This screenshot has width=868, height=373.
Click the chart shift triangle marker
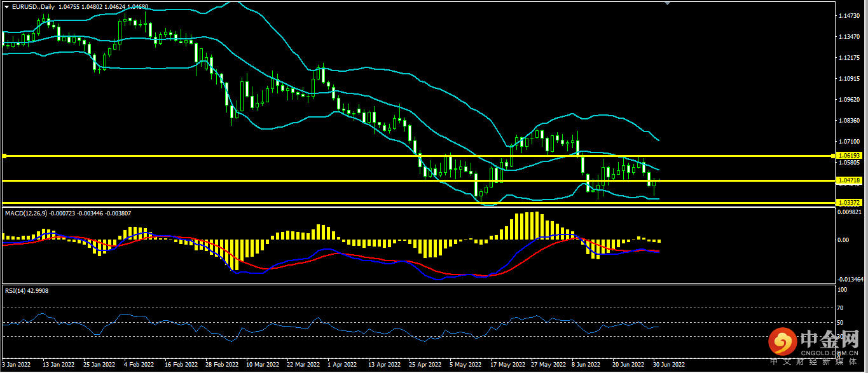tap(667, 3)
